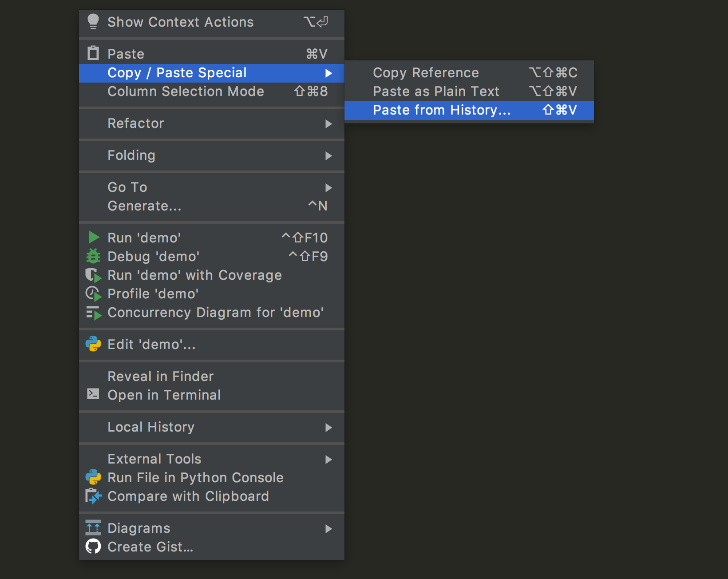
Task: Click the Profile 'demo' clock icon
Action: (93, 294)
